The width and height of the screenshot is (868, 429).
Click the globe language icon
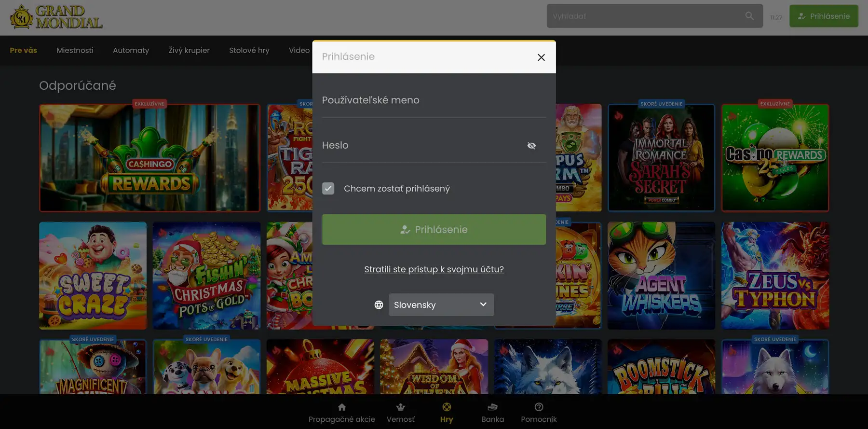[x=379, y=304]
